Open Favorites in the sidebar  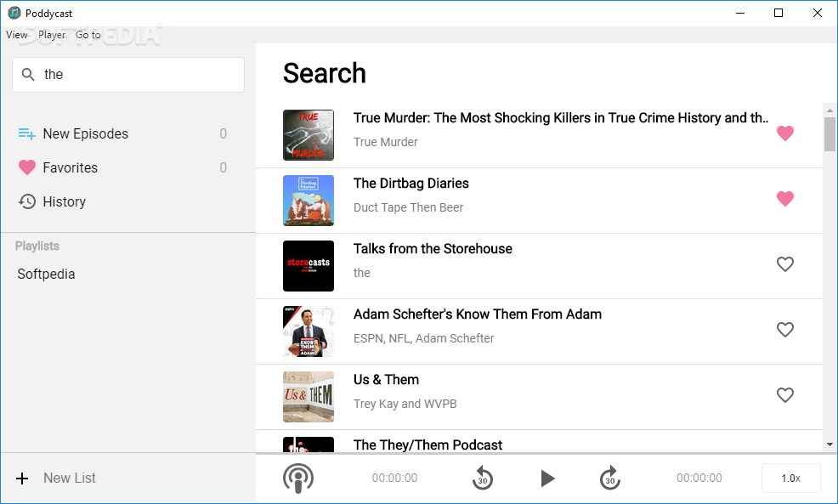click(x=70, y=167)
